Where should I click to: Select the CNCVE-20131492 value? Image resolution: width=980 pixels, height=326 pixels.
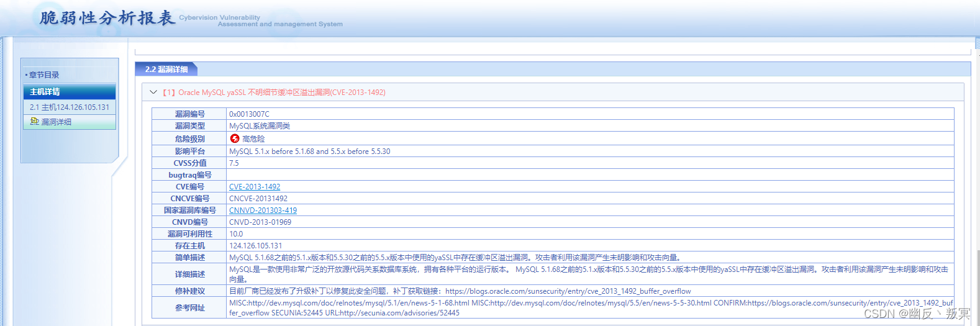pos(258,199)
